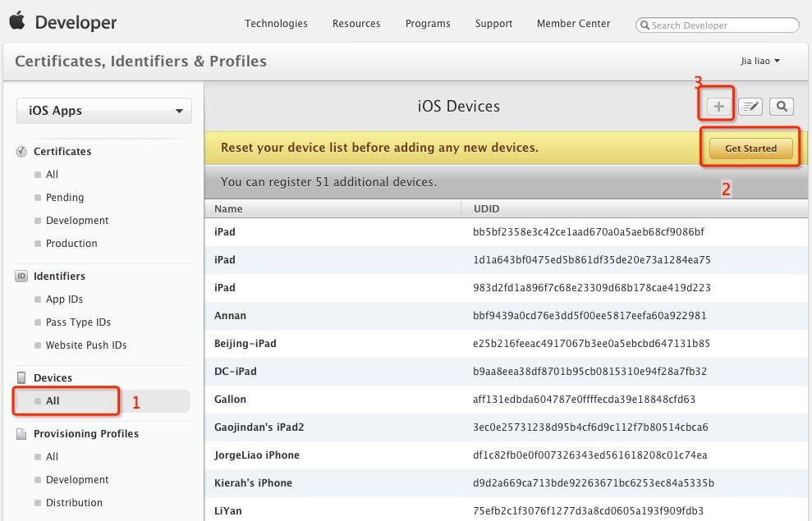
Task: Open Website Push IDs
Action: coord(86,345)
